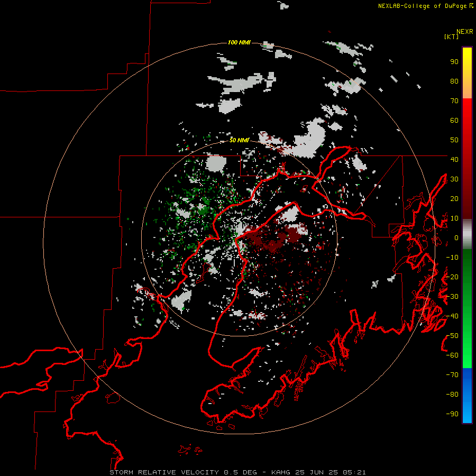This screenshot has height=476, width=476.
Task: Click the -20 value on color scale
Action: (452, 277)
